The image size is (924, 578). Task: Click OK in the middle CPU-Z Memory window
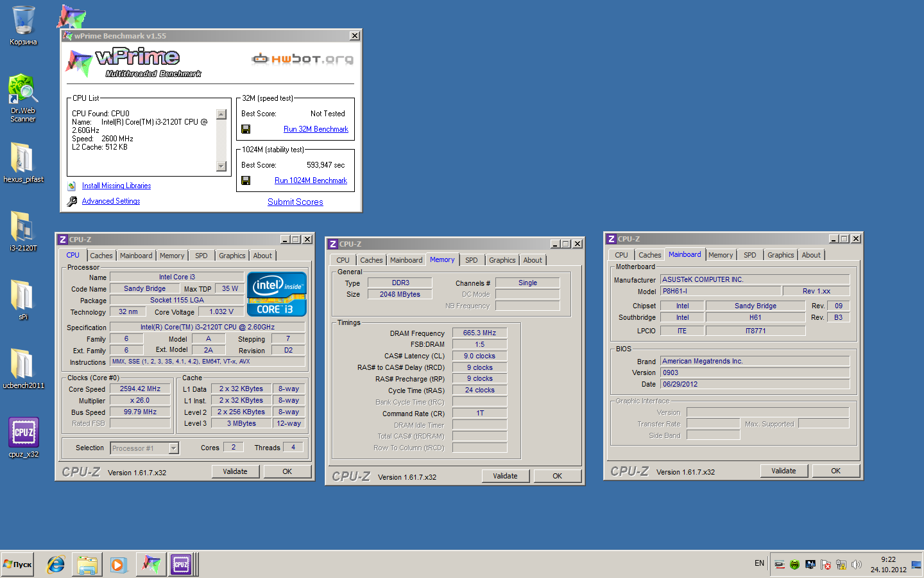click(557, 476)
